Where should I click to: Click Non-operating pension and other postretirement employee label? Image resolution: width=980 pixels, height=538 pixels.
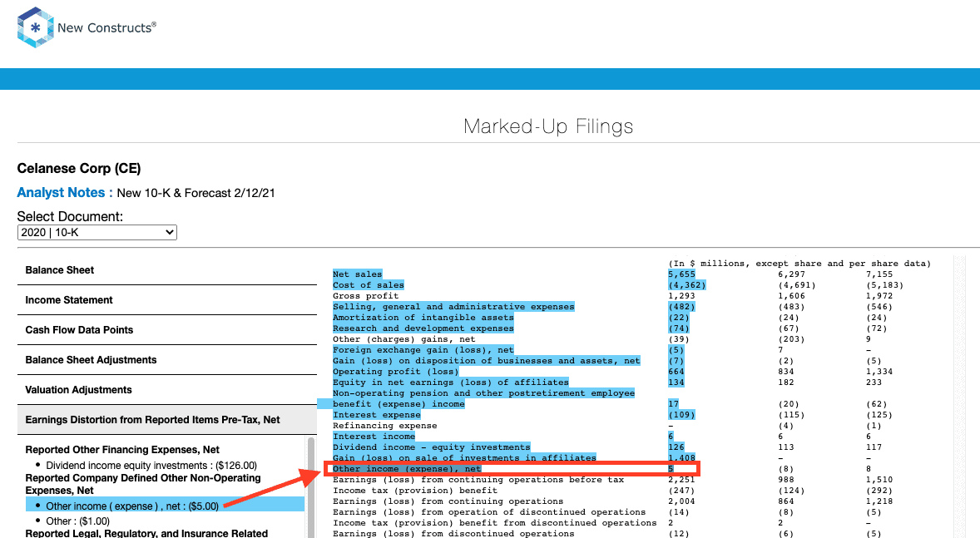tap(483, 393)
